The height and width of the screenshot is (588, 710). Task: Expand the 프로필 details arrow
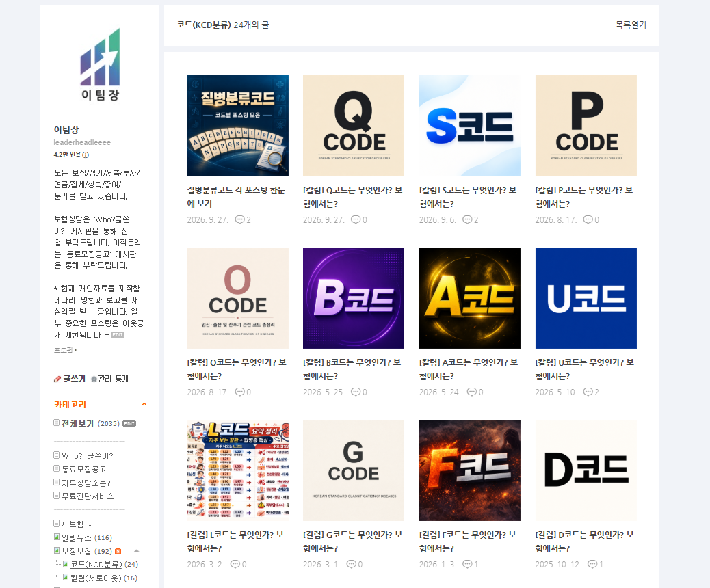76,350
